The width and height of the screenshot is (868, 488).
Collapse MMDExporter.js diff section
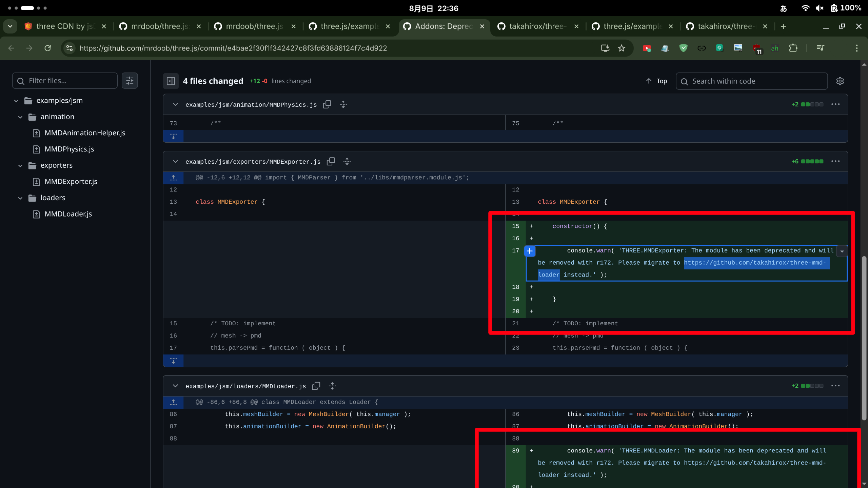[175, 161]
